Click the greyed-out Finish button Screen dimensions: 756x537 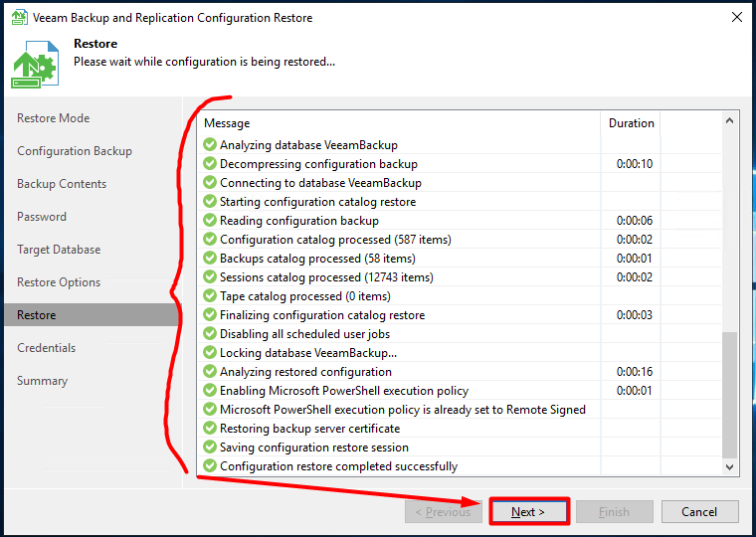(x=615, y=511)
